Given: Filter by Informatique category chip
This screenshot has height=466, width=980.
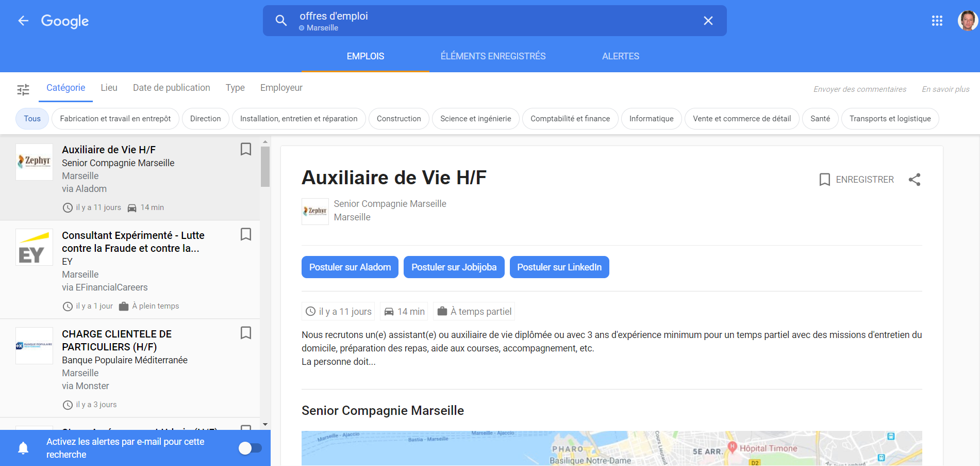Looking at the screenshot, I should click(x=651, y=119).
